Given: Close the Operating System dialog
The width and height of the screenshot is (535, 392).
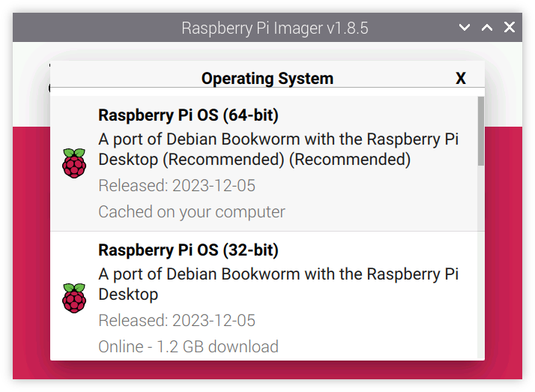Looking at the screenshot, I should 461,79.
